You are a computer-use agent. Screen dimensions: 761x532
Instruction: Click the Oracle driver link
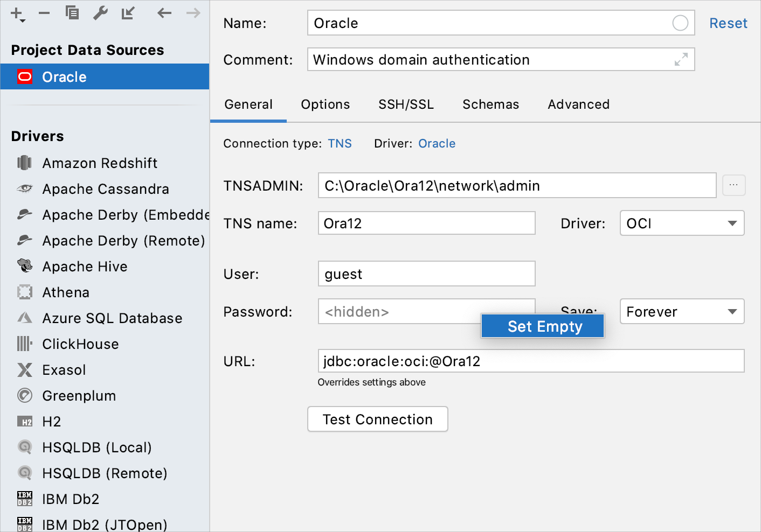tap(437, 143)
